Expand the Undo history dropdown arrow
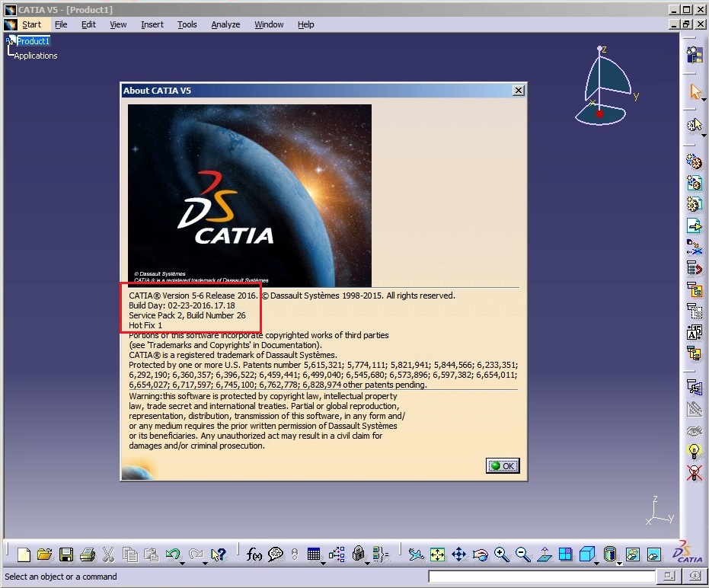Screen dimensions: 709x588 (182, 564)
